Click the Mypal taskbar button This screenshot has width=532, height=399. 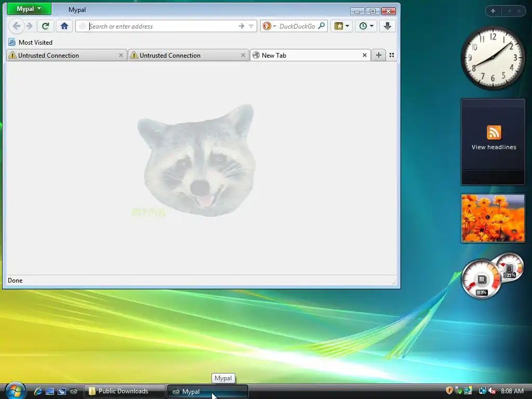pyautogui.click(x=208, y=391)
